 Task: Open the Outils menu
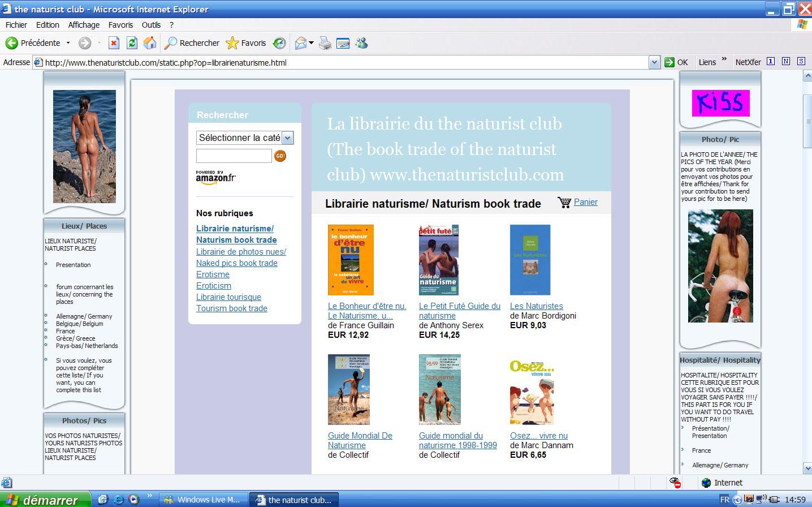coord(151,25)
